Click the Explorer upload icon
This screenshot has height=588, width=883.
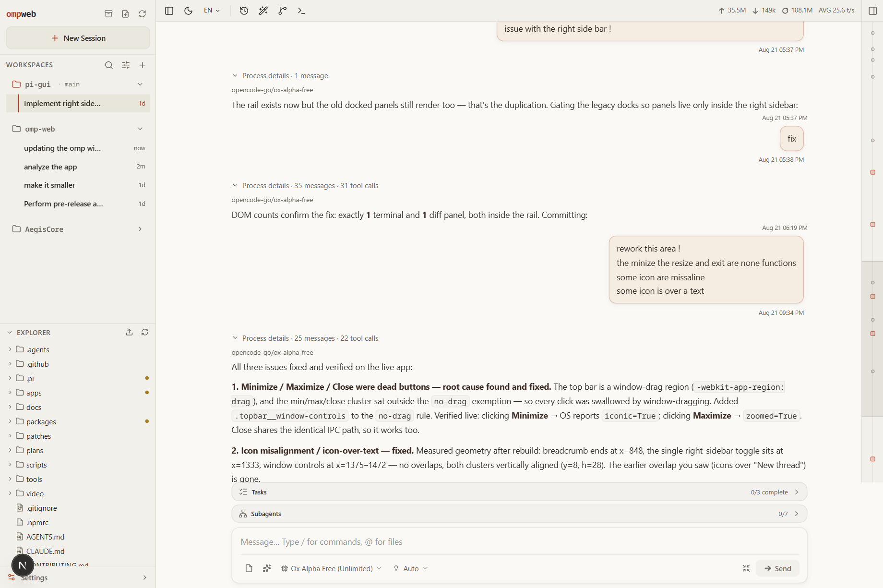[129, 332]
